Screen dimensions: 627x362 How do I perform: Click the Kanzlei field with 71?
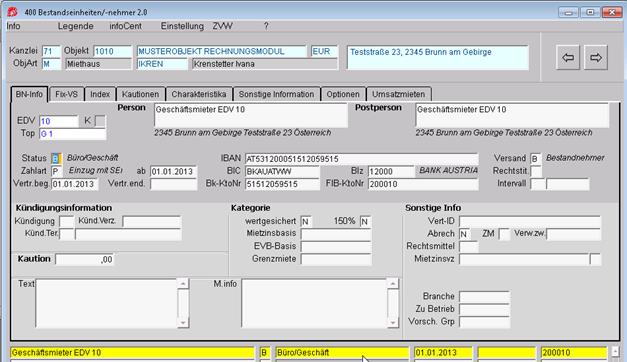[x=51, y=51]
